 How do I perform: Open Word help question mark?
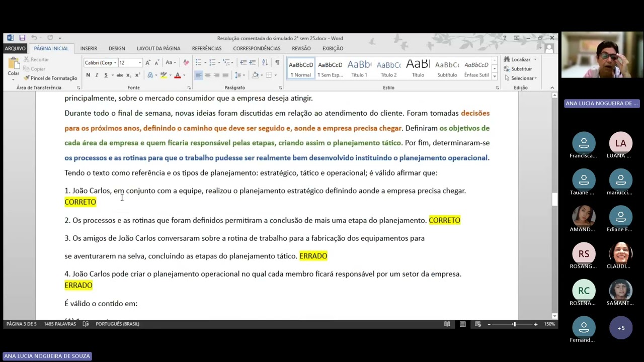point(505,38)
